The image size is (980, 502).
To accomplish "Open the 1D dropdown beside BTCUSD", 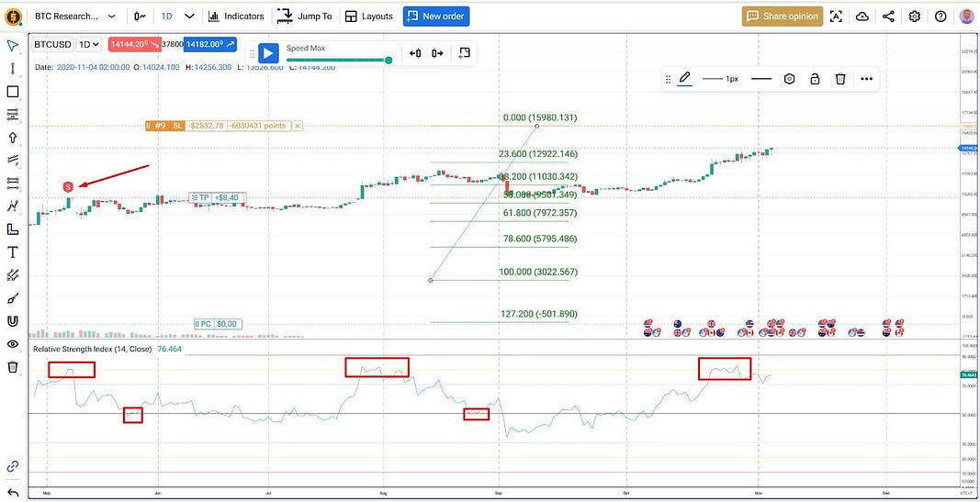I will (x=91, y=44).
